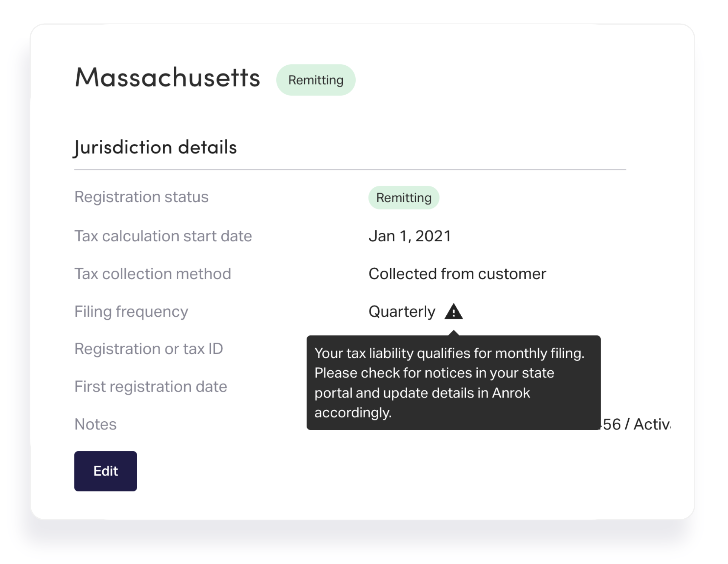Click the Massachusetts title
This screenshot has height=564, width=728.
click(167, 78)
